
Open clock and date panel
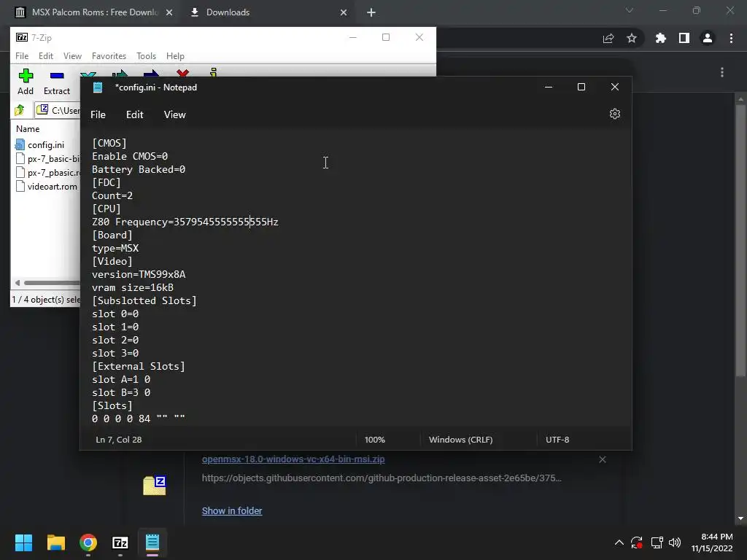(712, 542)
